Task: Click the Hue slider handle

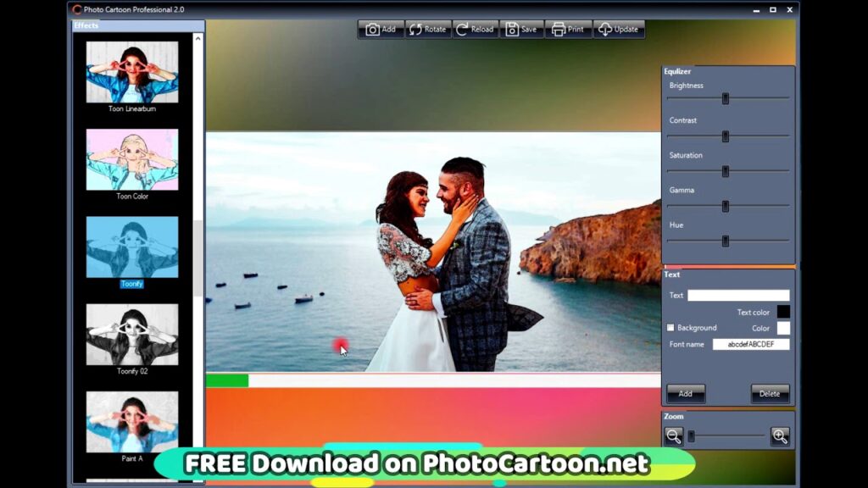Action: (x=726, y=241)
